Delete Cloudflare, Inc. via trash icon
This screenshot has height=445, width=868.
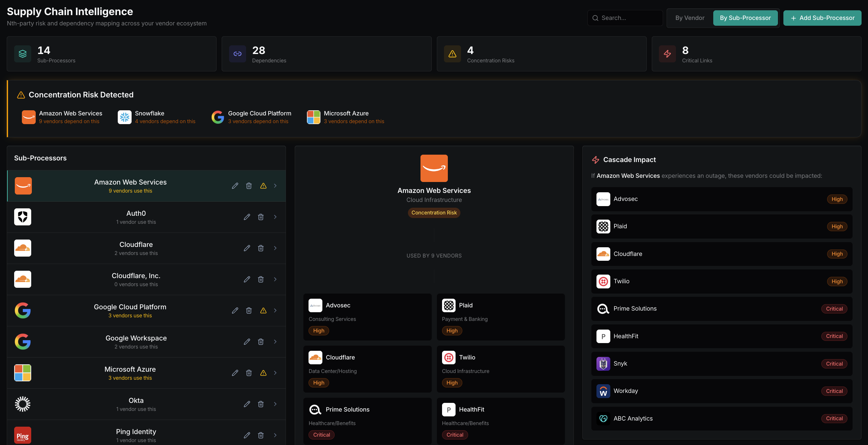click(261, 279)
